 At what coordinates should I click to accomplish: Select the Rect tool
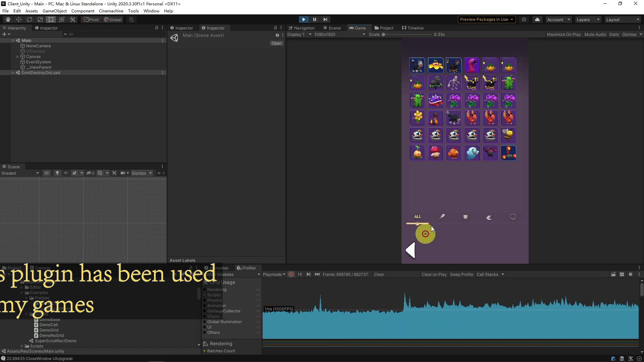point(51,19)
